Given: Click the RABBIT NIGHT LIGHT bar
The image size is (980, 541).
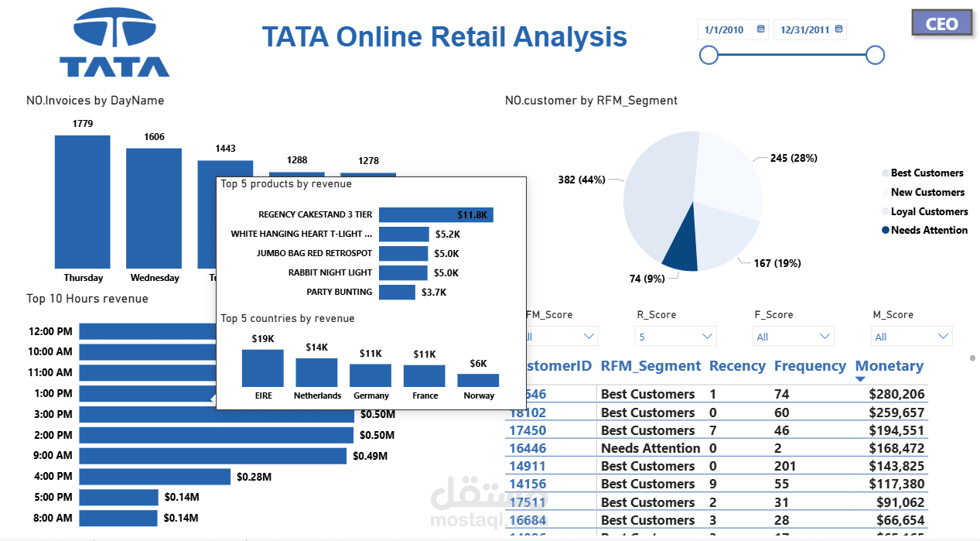Looking at the screenshot, I should point(403,272).
